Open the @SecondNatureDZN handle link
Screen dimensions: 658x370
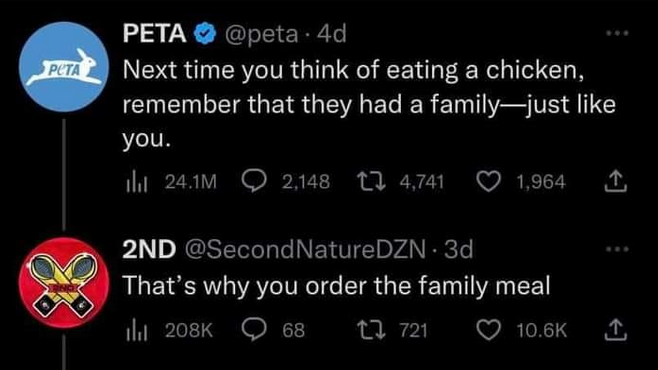pos(305,249)
